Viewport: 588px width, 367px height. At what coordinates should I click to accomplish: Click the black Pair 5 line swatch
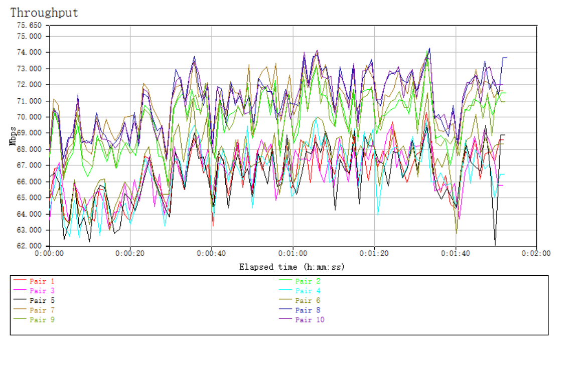[x=20, y=299]
